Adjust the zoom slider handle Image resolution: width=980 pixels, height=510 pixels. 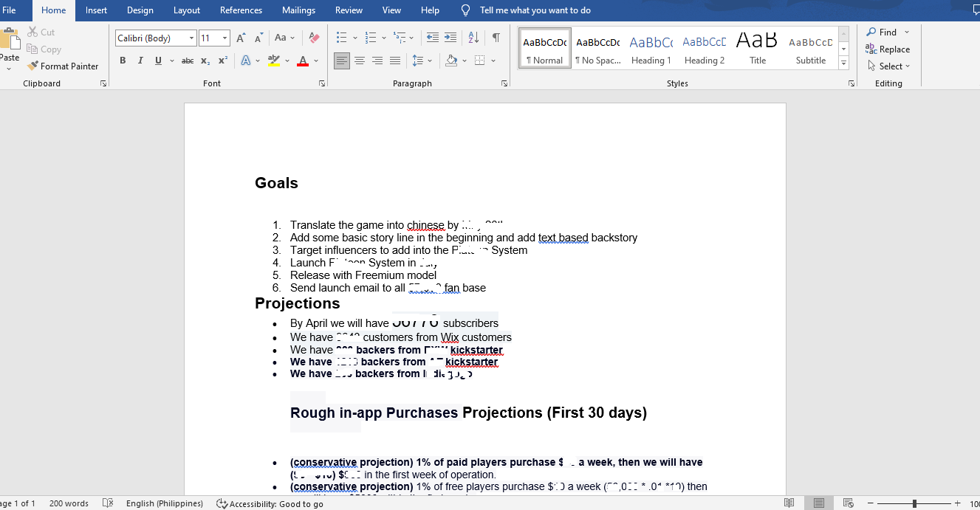[x=914, y=503]
